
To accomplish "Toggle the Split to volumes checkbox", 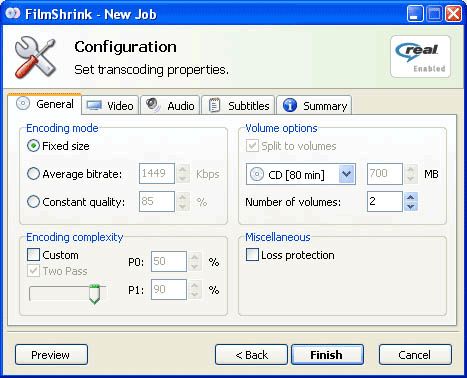I will [x=252, y=146].
